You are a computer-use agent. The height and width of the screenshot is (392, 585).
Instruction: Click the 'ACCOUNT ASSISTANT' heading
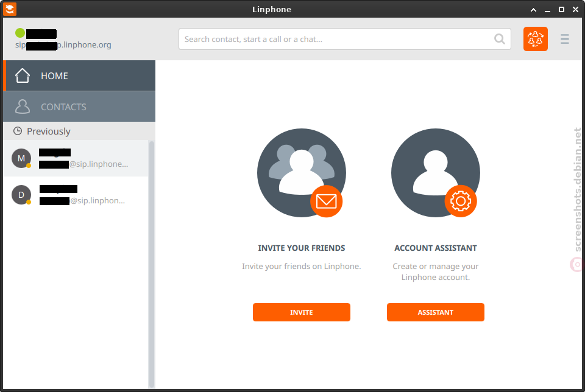tap(435, 248)
